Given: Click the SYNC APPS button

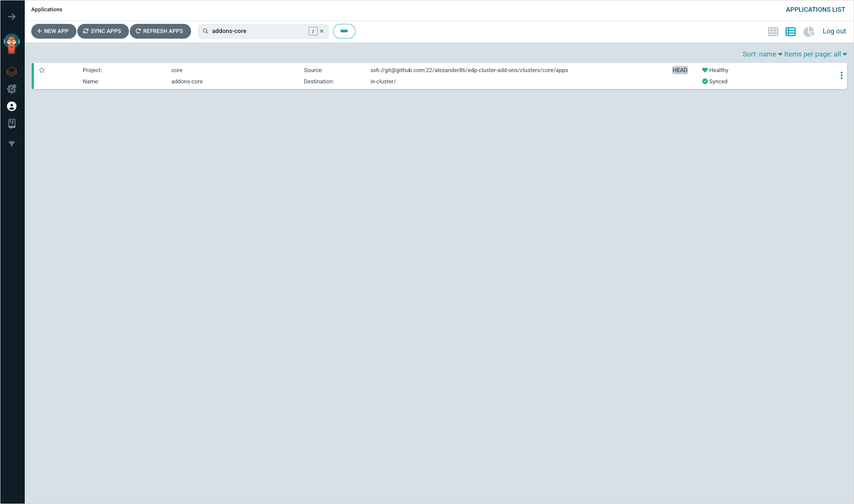Looking at the screenshot, I should (x=102, y=31).
